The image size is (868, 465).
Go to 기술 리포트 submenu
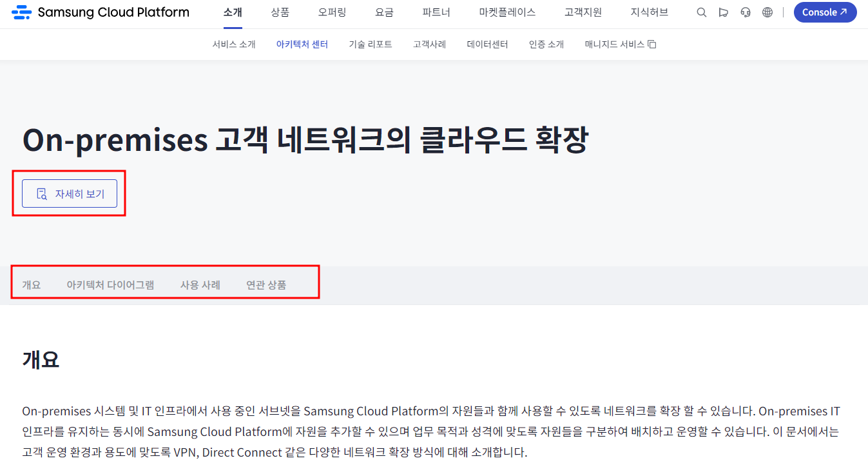point(371,45)
